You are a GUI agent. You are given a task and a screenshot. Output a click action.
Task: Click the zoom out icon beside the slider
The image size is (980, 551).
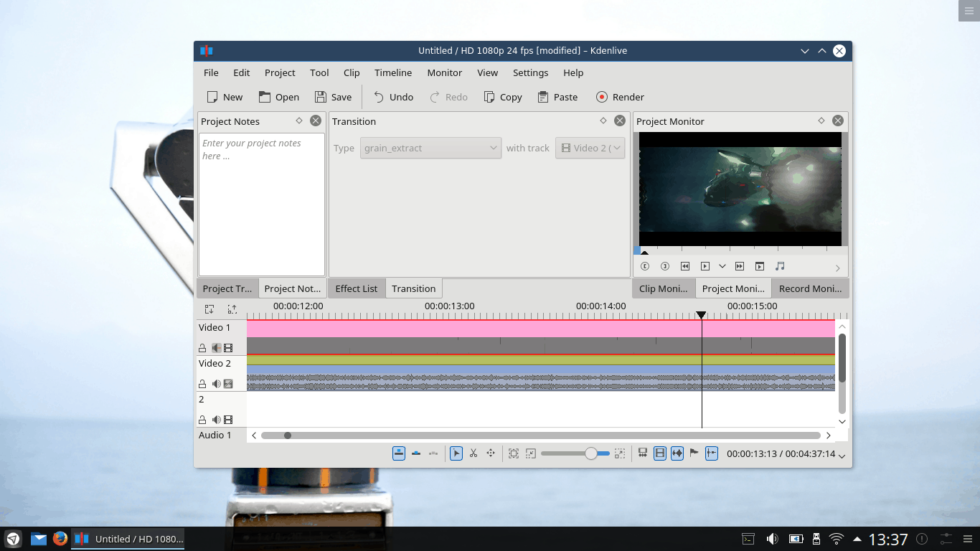click(x=531, y=453)
